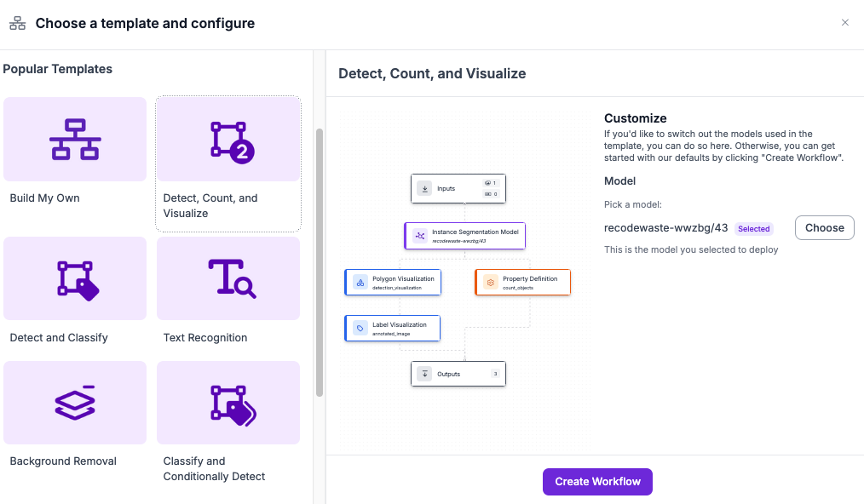The width and height of the screenshot is (864, 504).
Task: Click the Property Definition node icon
Action: (x=490, y=283)
